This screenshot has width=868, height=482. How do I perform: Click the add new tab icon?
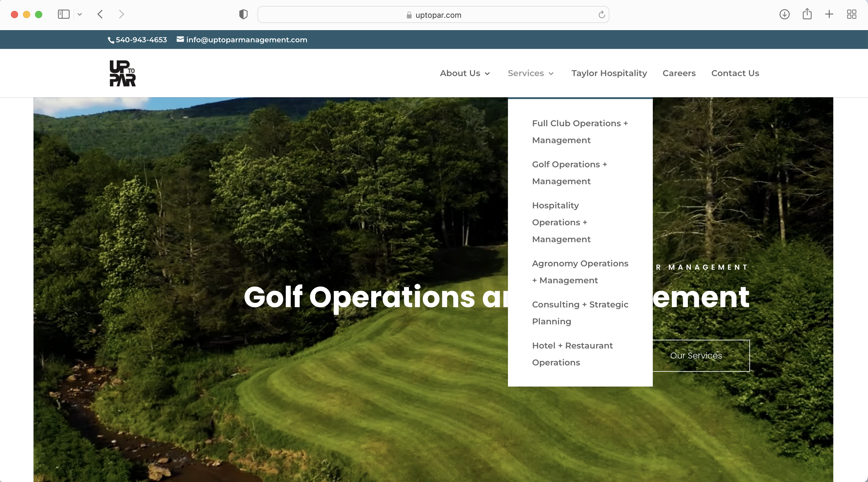(829, 14)
